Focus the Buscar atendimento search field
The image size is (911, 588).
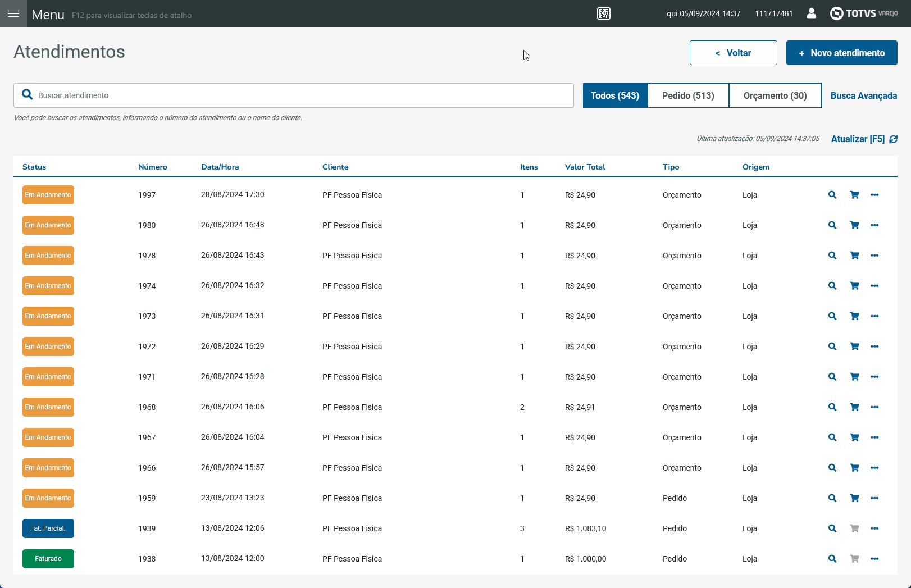(294, 95)
